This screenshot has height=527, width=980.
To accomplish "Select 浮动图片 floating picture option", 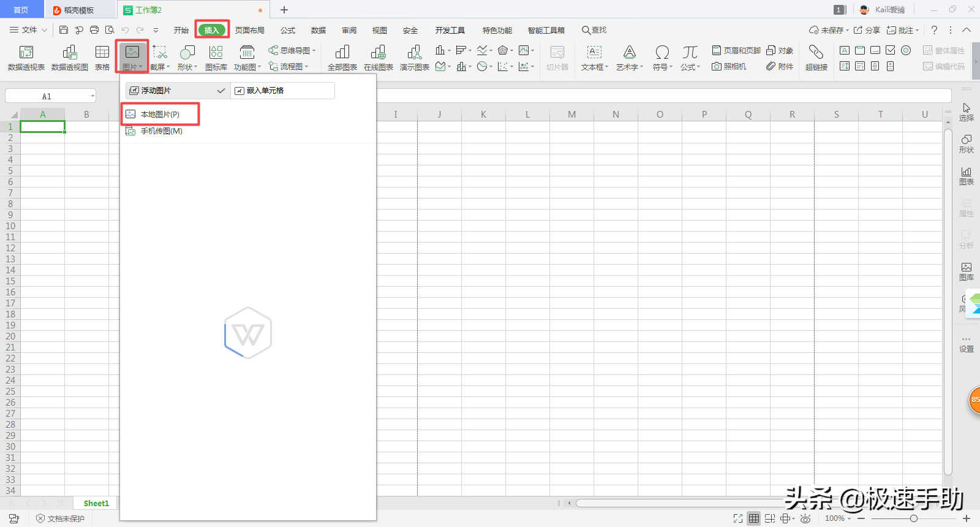I will point(178,90).
